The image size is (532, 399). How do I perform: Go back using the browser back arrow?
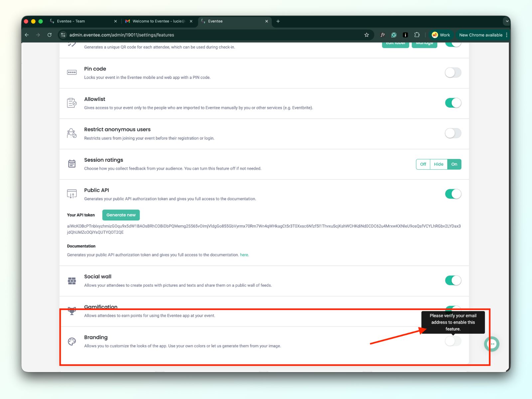(x=27, y=35)
